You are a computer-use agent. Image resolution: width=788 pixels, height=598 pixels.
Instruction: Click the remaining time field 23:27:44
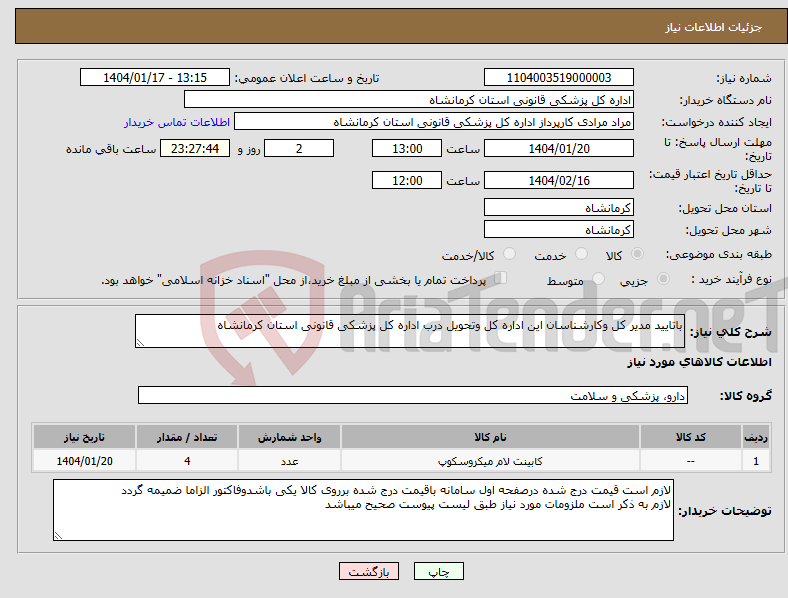(195, 148)
